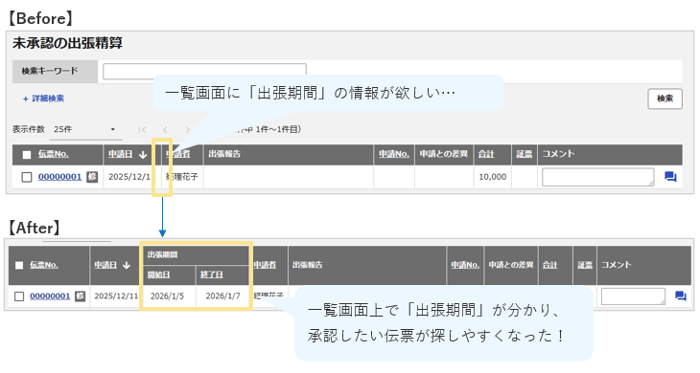Sort by 申請No. in Before header

(x=394, y=154)
